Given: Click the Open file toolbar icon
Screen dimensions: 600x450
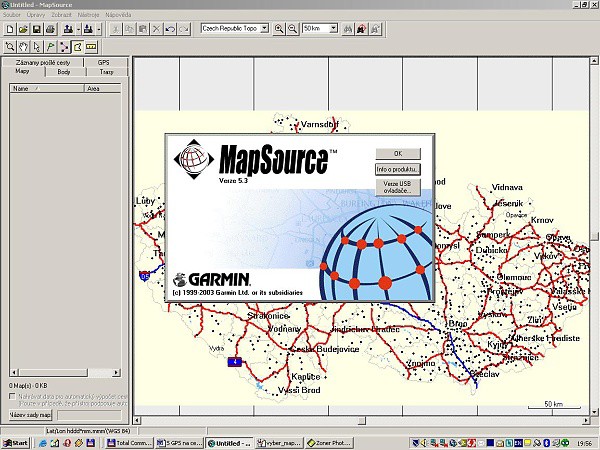Looking at the screenshot, I should click(x=23, y=29).
